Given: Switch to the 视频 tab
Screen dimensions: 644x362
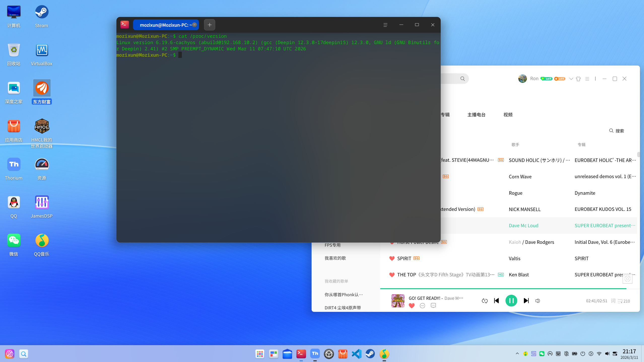Looking at the screenshot, I should pos(508,115).
